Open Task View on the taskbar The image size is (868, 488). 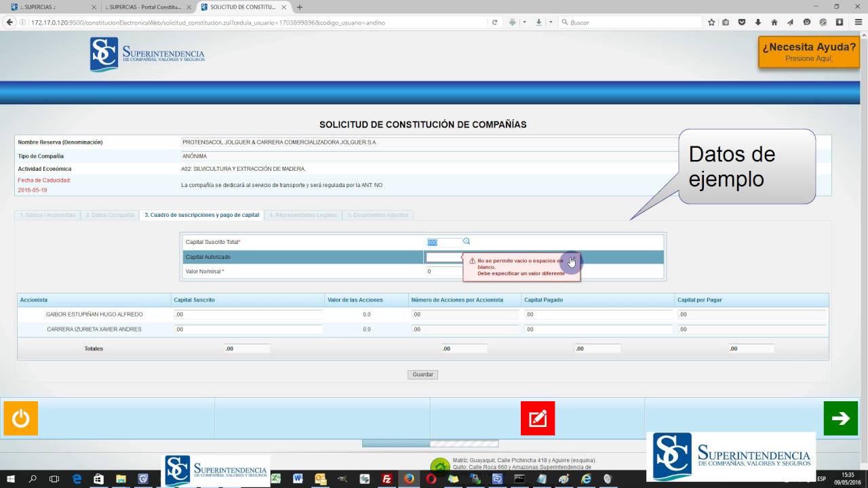(54, 479)
